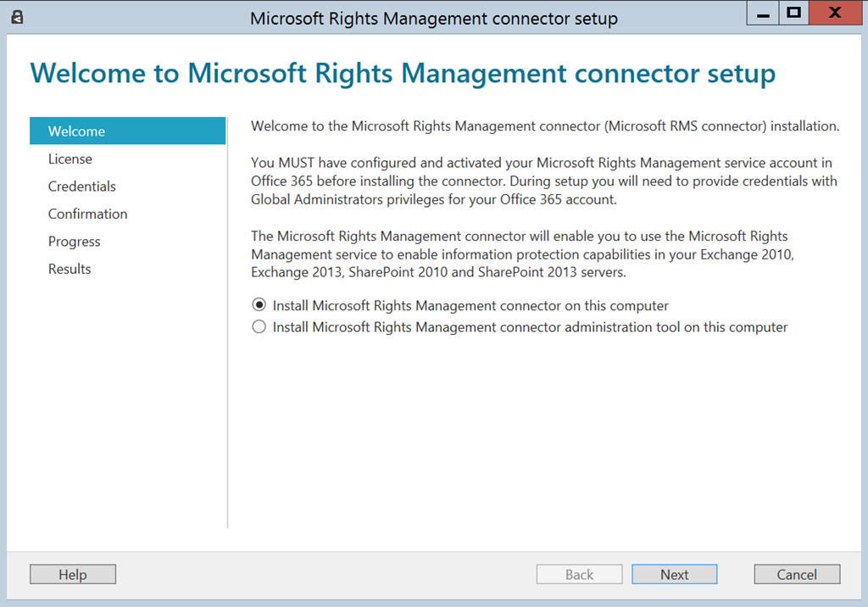Click the disabled Back button
Screen dimensions: 868x607
click(579, 575)
